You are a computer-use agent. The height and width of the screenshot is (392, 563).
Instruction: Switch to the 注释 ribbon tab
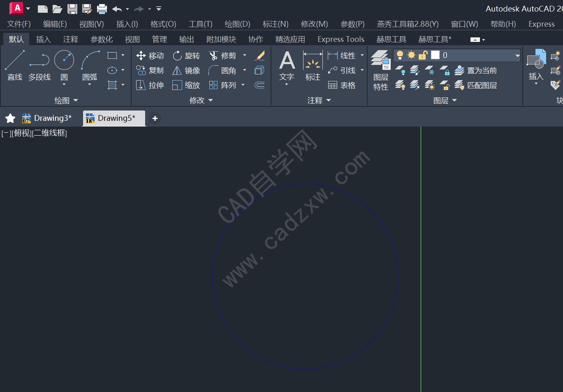[71, 39]
